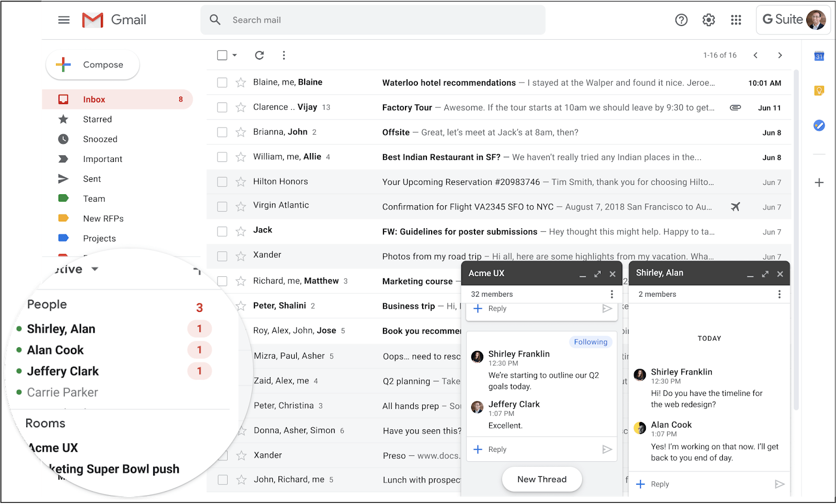Image resolution: width=836 pixels, height=504 pixels.
Task: Star the Waterloo hotel recommendations email
Action: (x=240, y=83)
